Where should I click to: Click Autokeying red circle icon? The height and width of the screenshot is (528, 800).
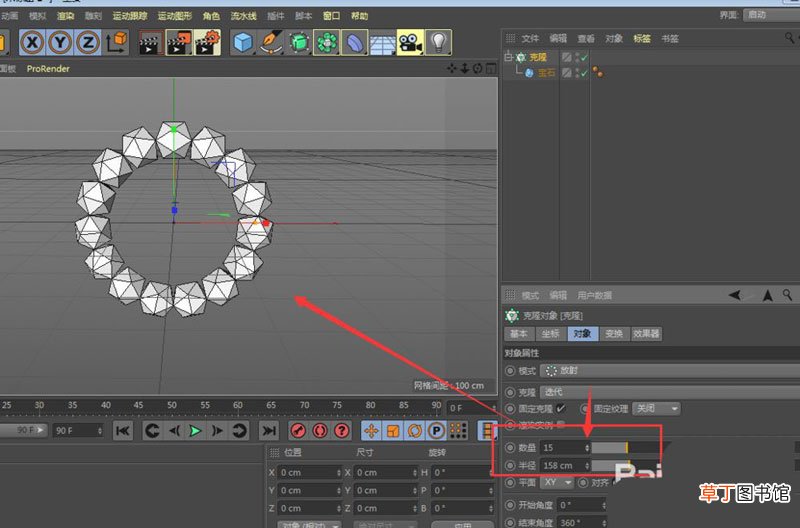point(320,431)
